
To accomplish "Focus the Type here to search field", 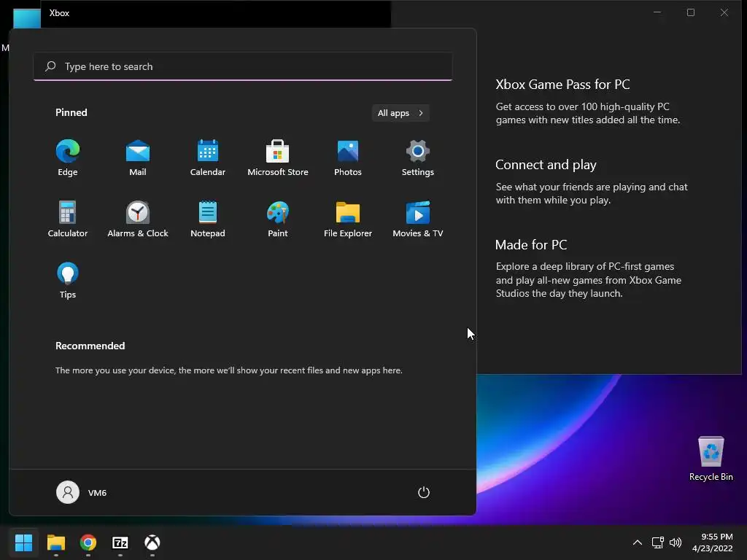I will [x=243, y=66].
